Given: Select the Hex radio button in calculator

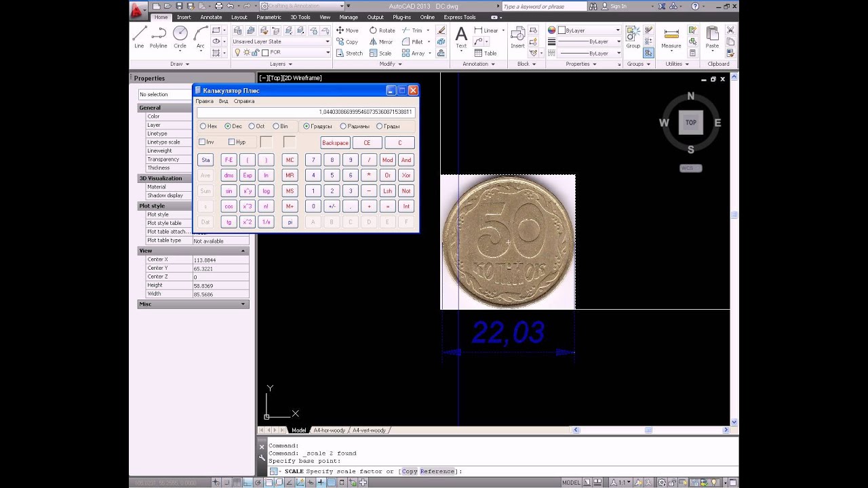Looking at the screenshot, I should pyautogui.click(x=208, y=126).
